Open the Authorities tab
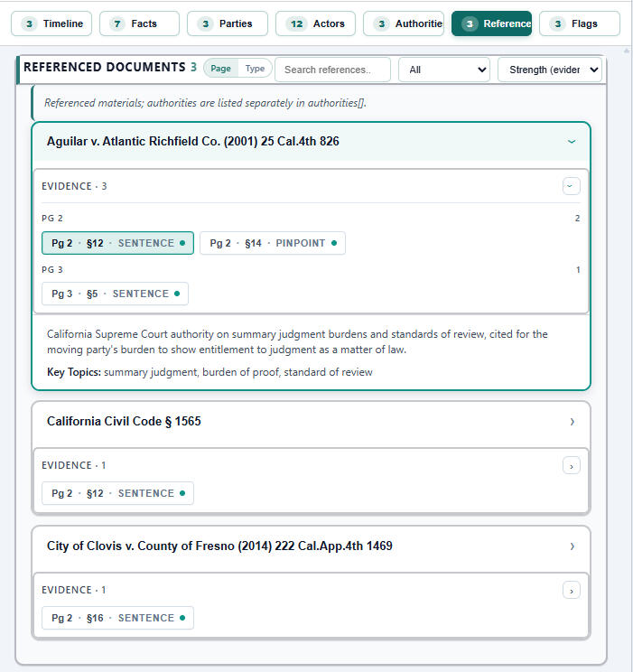The height and width of the screenshot is (672, 633). (x=404, y=23)
